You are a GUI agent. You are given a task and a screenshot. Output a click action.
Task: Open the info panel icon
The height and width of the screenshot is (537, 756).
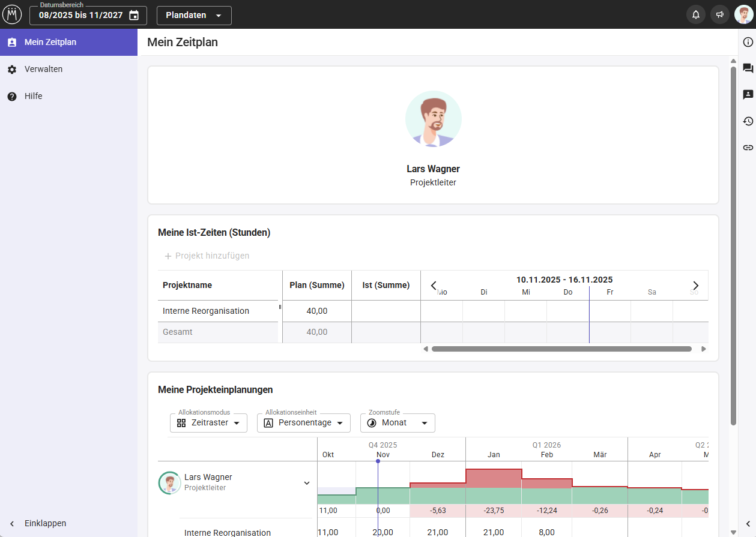pos(748,42)
